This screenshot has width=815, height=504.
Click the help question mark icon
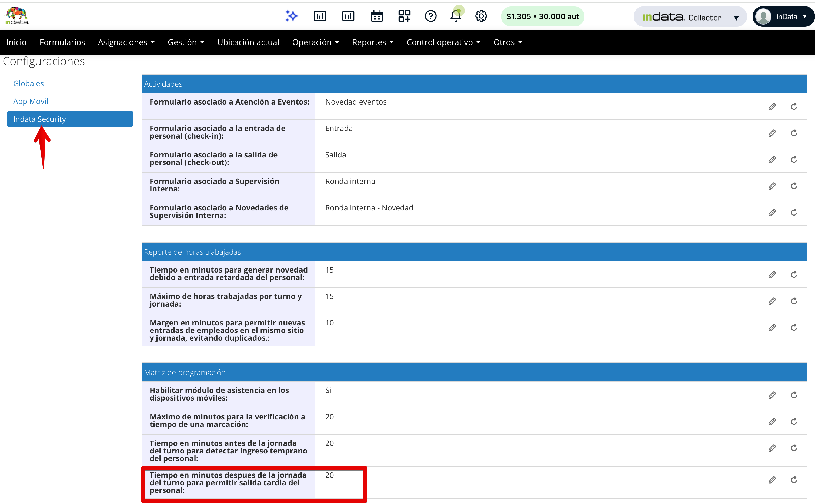pyautogui.click(x=430, y=16)
